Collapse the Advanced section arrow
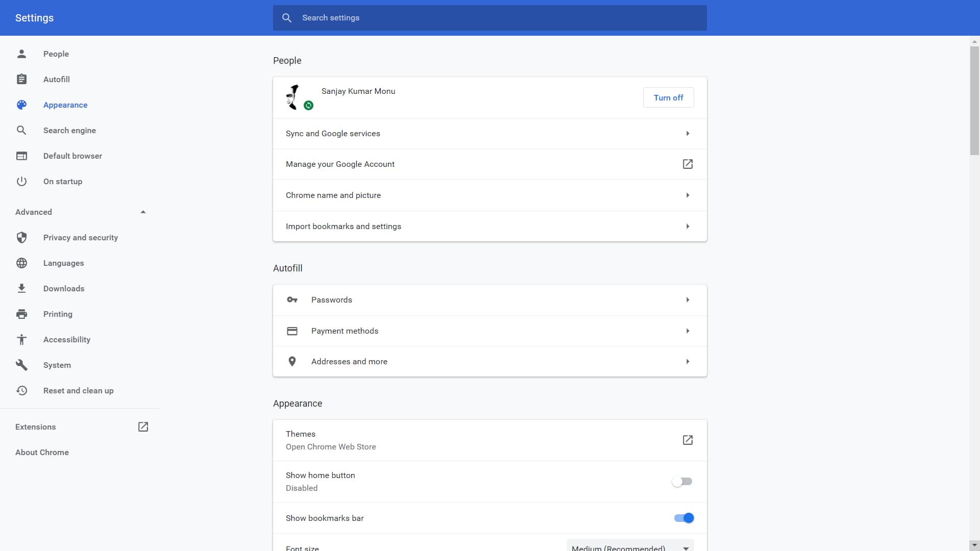 coord(143,212)
